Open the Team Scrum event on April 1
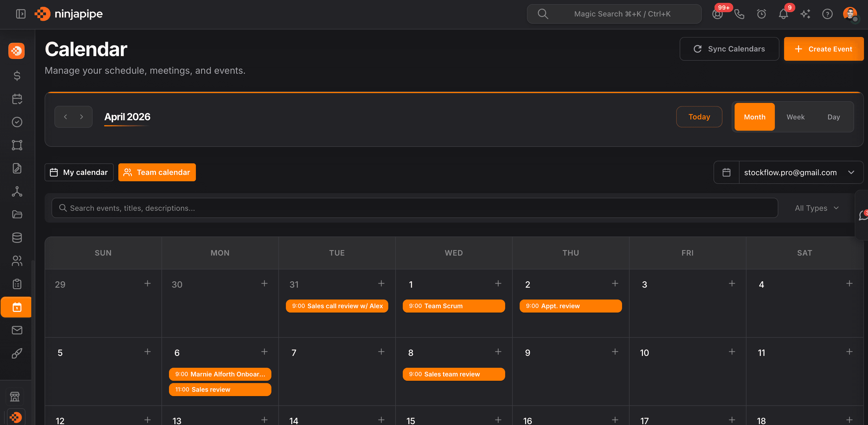Image resolution: width=868 pixels, height=425 pixels. (x=453, y=306)
